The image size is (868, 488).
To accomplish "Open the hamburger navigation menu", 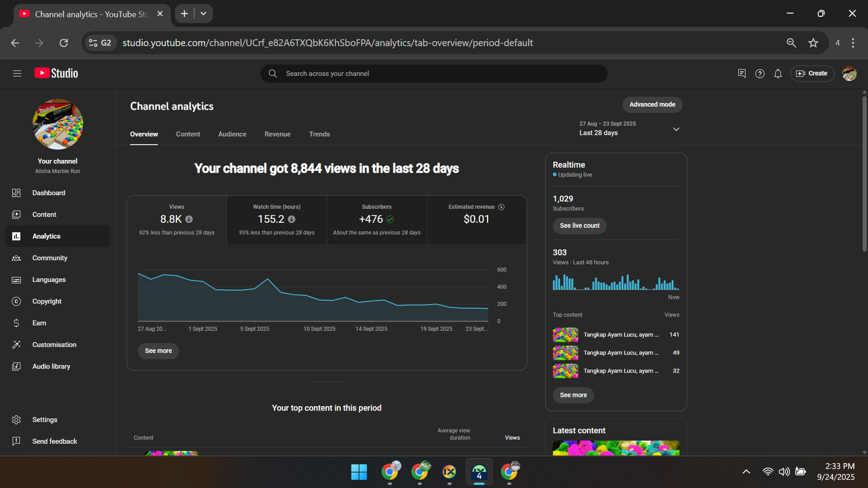I will pos(17,74).
